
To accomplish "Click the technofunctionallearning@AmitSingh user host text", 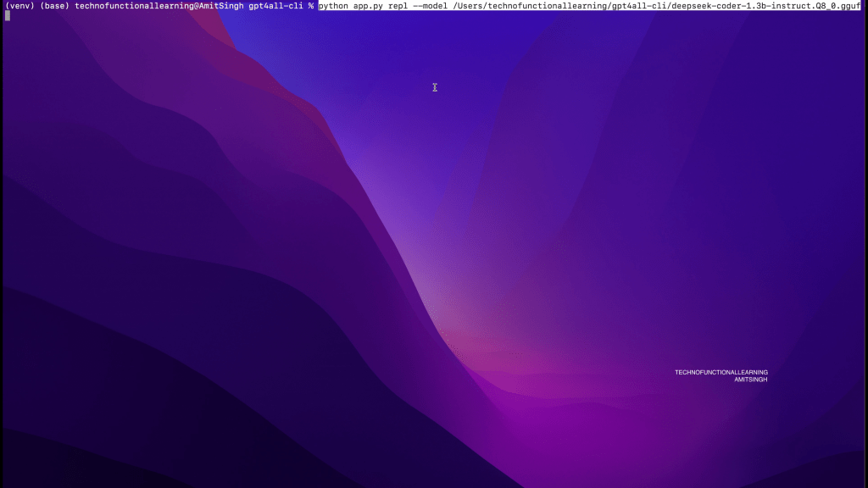I will point(159,6).
